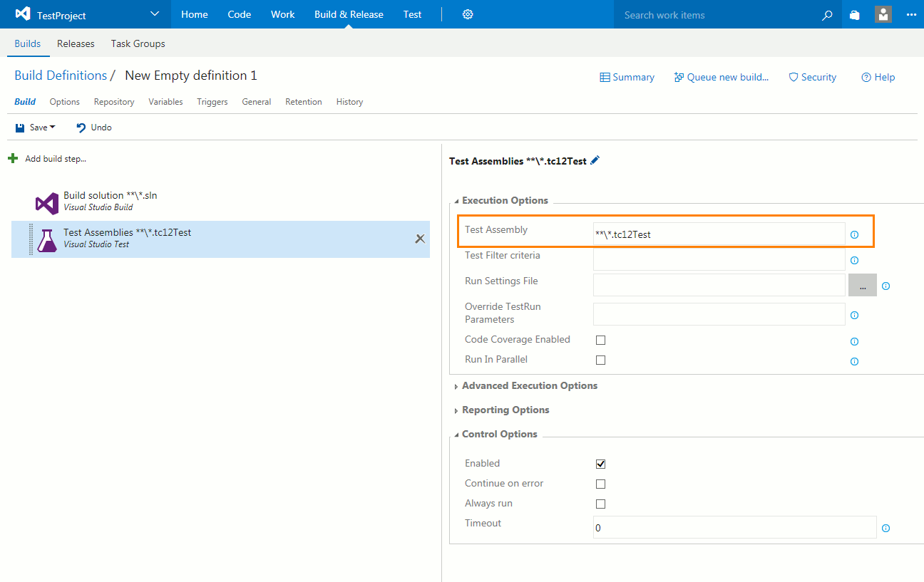
Task: Browse for Run Settings File with ellipsis button
Action: [x=862, y=286]
